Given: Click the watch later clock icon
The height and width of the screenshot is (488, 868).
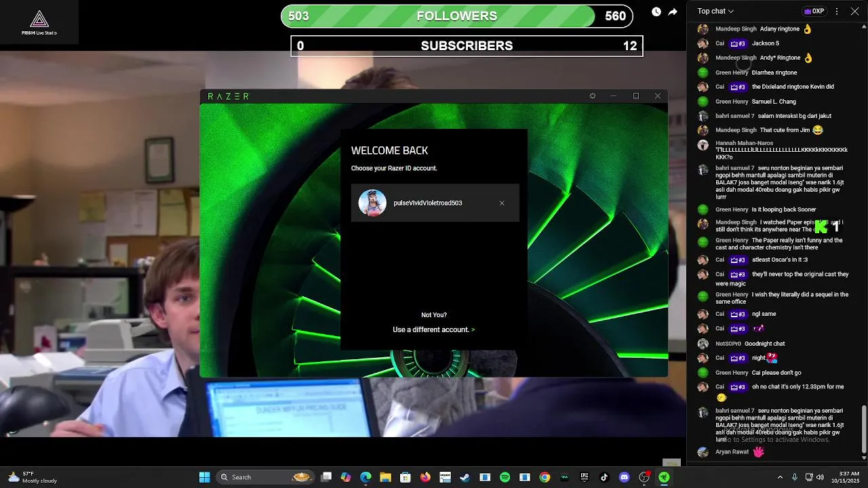Looking at the screenshot, I should click(x=656, y=12).
